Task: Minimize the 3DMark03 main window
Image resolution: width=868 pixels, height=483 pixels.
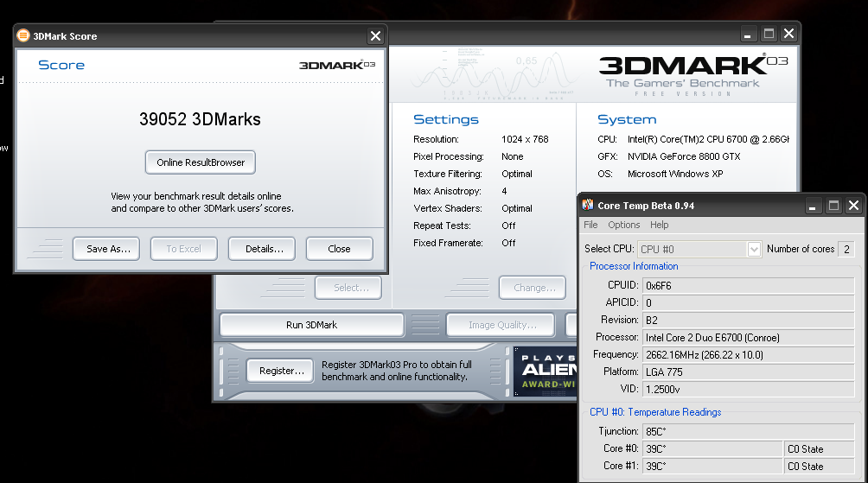Action: (747, 34)
